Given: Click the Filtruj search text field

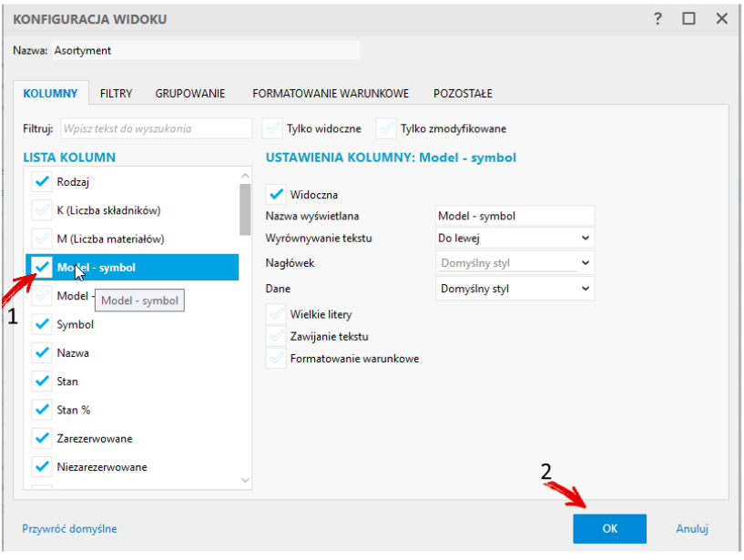Looking at the screenshot, I should click(x=156, y=128).
